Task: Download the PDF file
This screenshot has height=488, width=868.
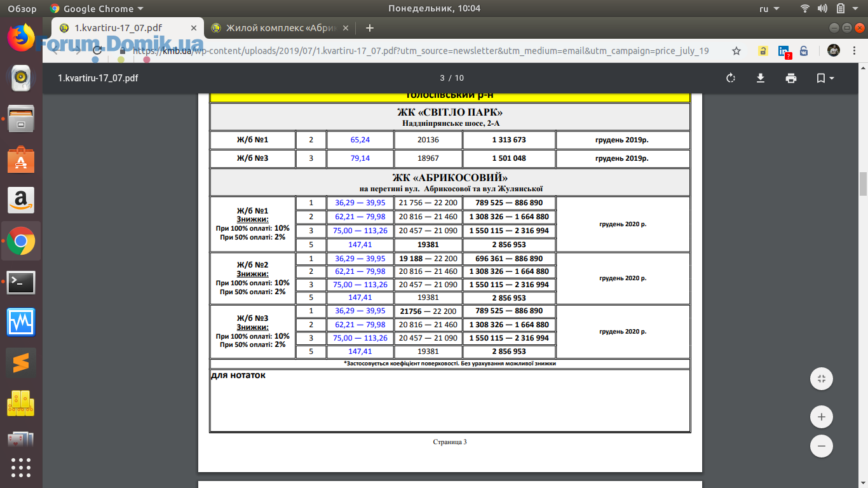Action: [761, 78]
